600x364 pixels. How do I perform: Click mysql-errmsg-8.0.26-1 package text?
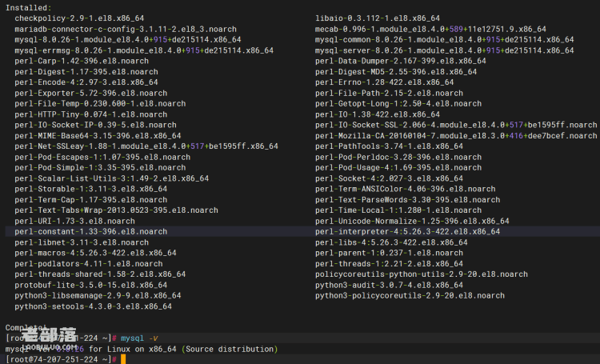(x=144, y=50)
